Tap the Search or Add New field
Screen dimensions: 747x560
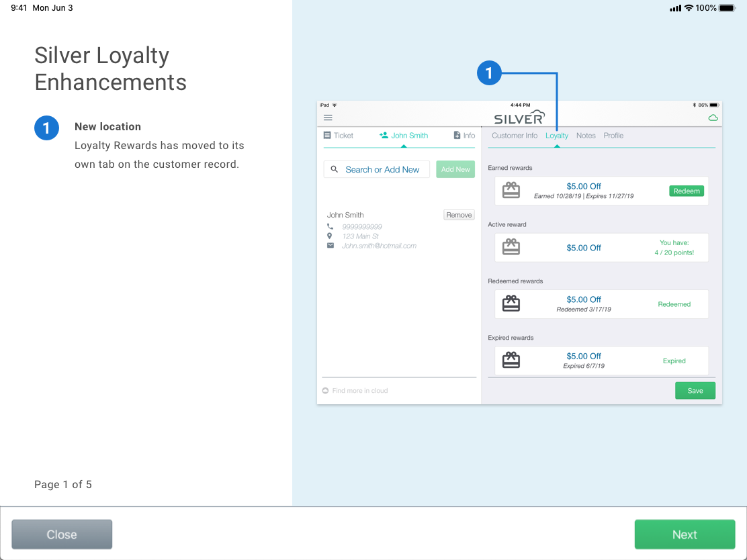point(376,169)
